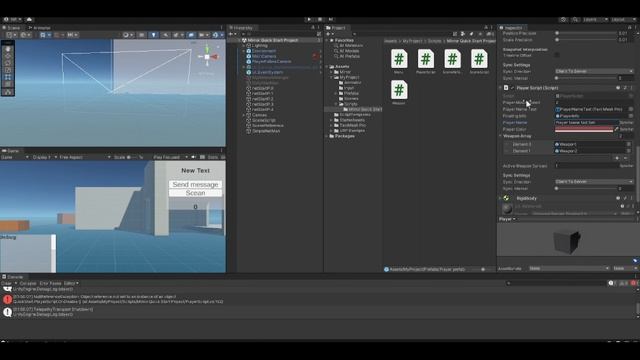Collapse the Weapon Array foldout

[x=501, y=136]
